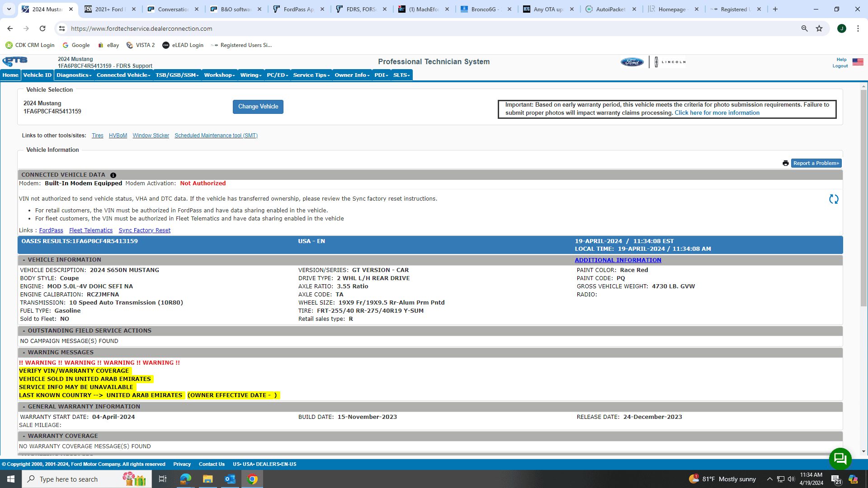Go back in browser history
This screenshot has width=868, height=488.
pyautogui.click(x=10, y=28)
